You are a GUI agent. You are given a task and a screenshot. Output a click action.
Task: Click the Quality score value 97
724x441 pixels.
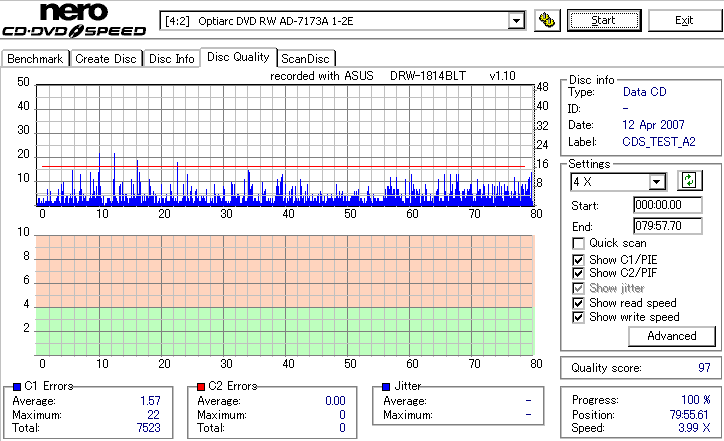704,368
